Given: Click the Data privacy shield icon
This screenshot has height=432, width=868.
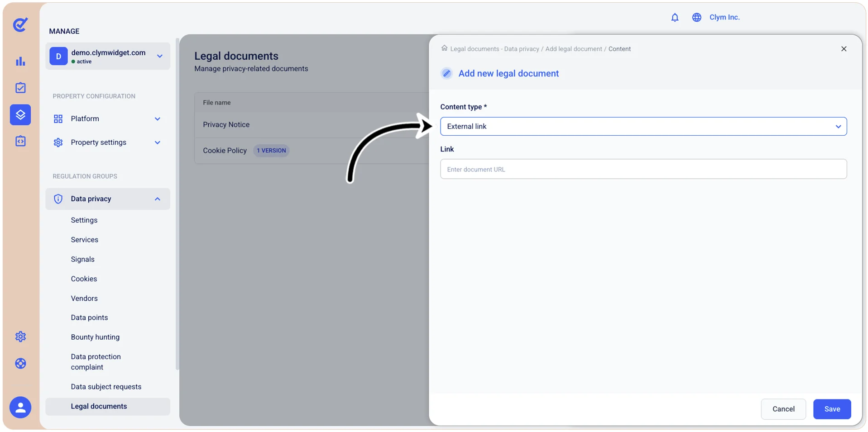Looking at the screenshot, I should (x=58, y=199).
